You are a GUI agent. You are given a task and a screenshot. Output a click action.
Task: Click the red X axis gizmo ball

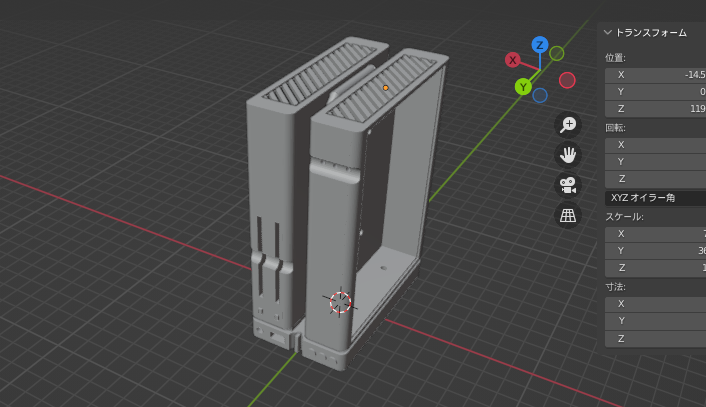pyautogui.click(x=513, y=60)
